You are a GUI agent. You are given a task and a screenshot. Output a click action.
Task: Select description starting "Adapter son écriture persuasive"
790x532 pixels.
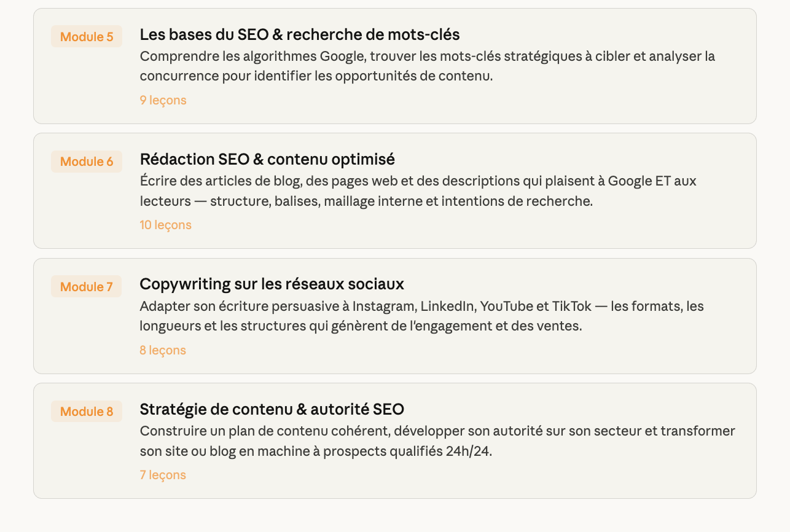click(x=421, y=316)
